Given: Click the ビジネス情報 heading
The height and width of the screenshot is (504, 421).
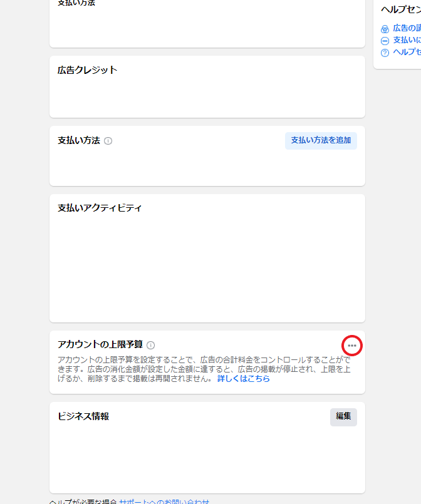Looking at the screenshot, I should (83, 416).
